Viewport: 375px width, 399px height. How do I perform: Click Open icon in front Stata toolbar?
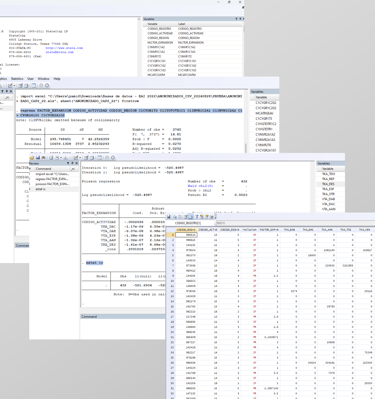tap(32, 157)
